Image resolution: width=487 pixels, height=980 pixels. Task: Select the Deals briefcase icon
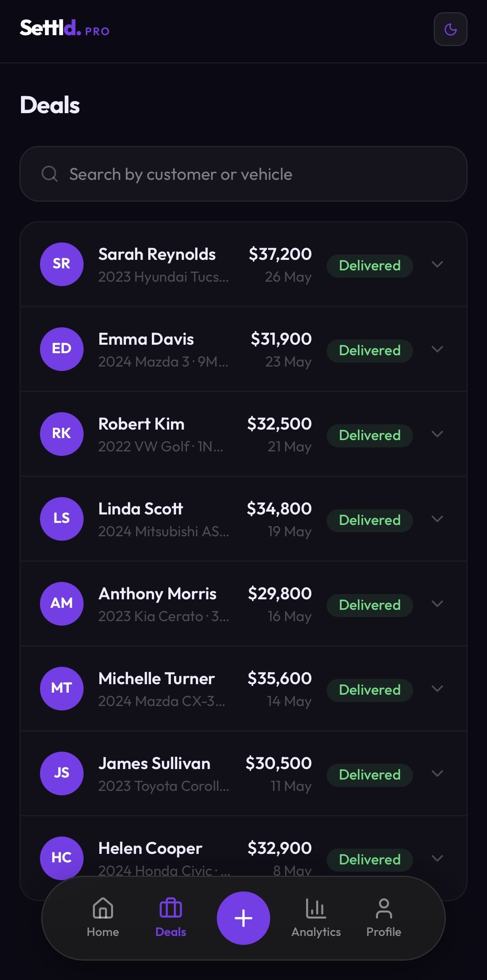click(x=171, y=908)
